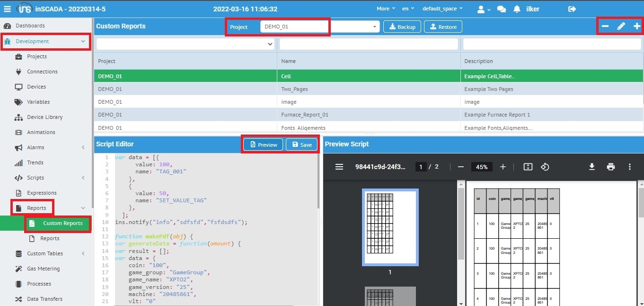The image size is (644, 306).
Task: Click the Name column filter field
Action: [368, 44]
